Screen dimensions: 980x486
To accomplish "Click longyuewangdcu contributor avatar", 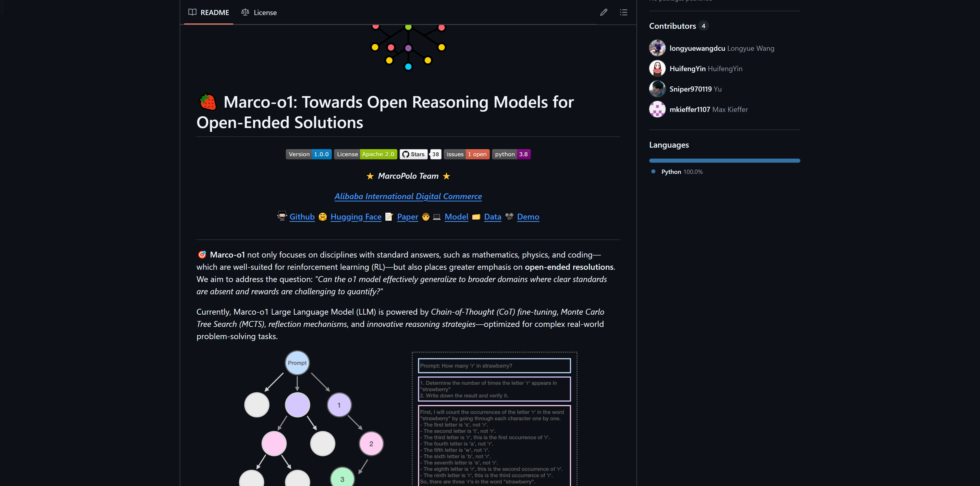I will pos(657,48).
